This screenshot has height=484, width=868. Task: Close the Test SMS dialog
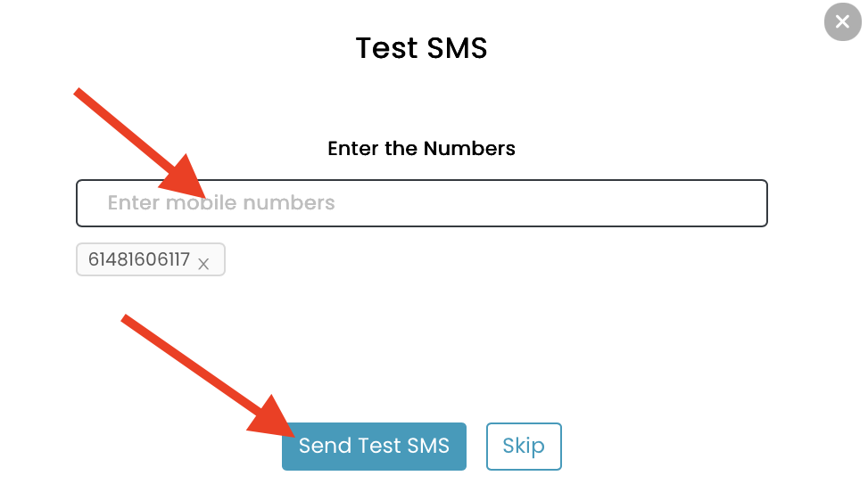[x=842, y=22]
